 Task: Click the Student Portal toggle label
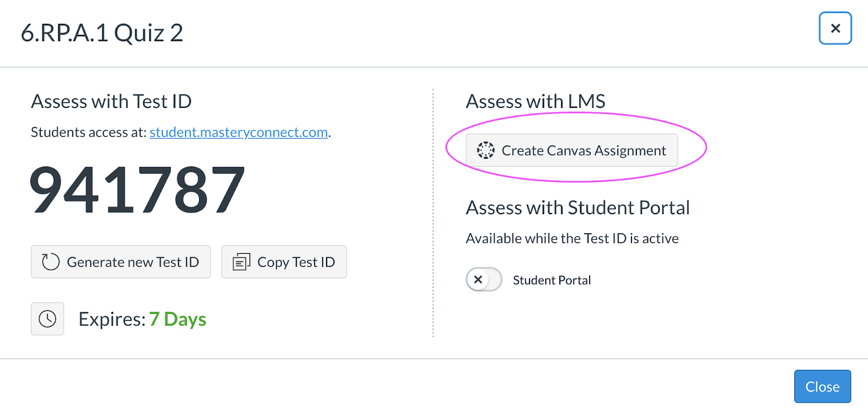[552, 280]
